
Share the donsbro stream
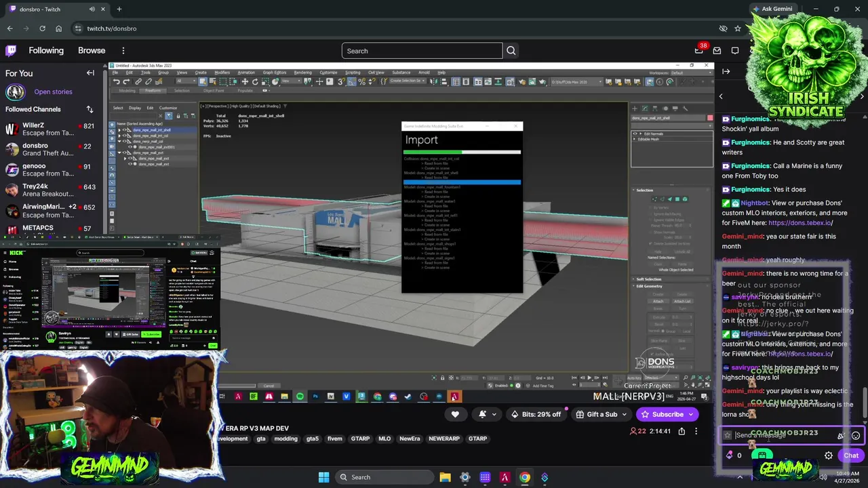click(682, 431)
